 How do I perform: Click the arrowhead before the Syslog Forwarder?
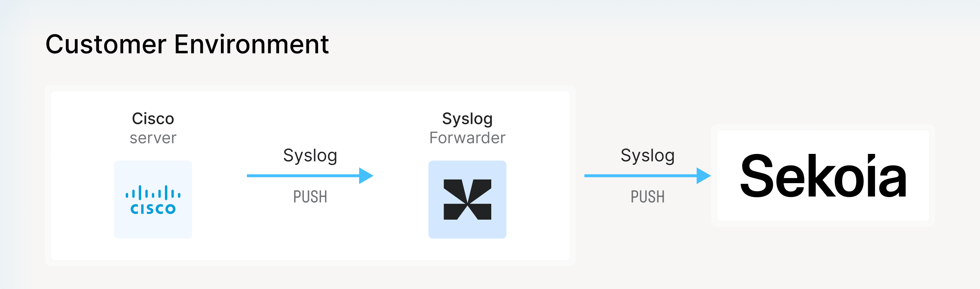[x=366, y=176]
